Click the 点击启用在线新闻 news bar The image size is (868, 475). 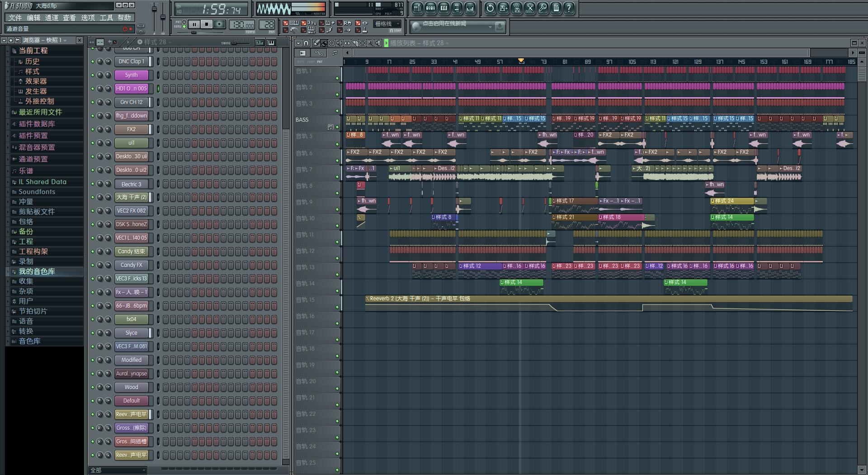[457, 26]
